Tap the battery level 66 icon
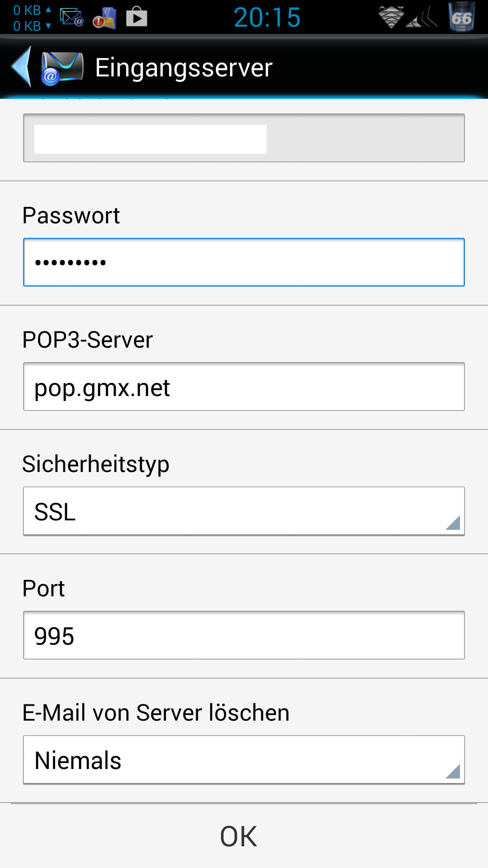 (x=462, y=17)
